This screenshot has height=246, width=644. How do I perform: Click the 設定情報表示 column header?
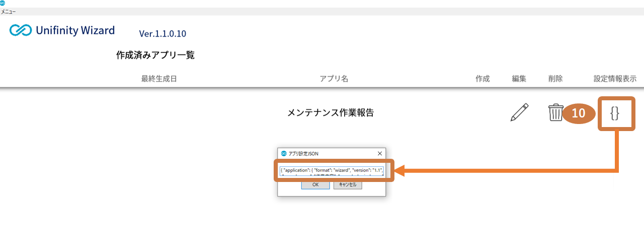coord(615,79)
